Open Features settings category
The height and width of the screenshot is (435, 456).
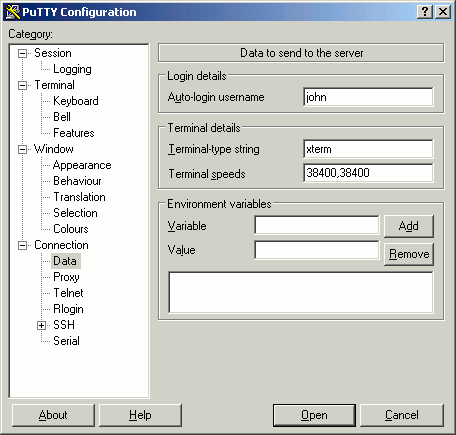74,133
